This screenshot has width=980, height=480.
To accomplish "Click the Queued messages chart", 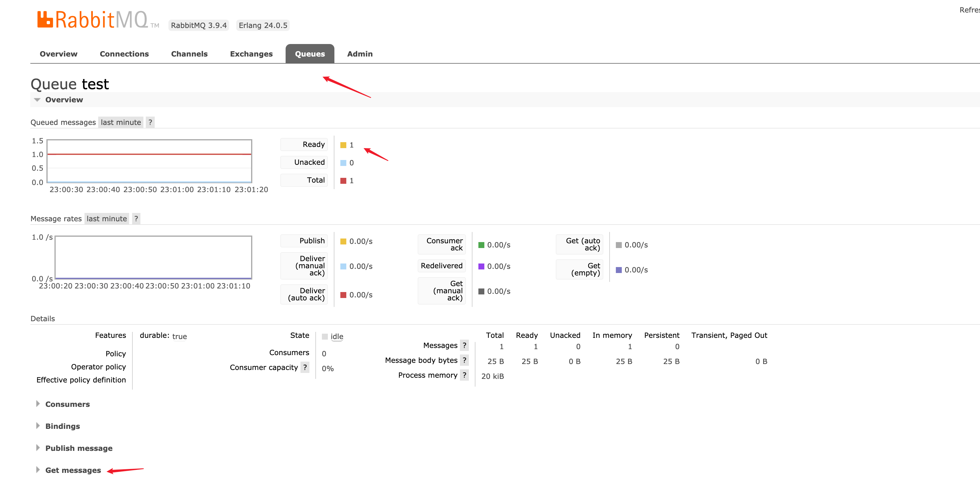I will [149, 161].
